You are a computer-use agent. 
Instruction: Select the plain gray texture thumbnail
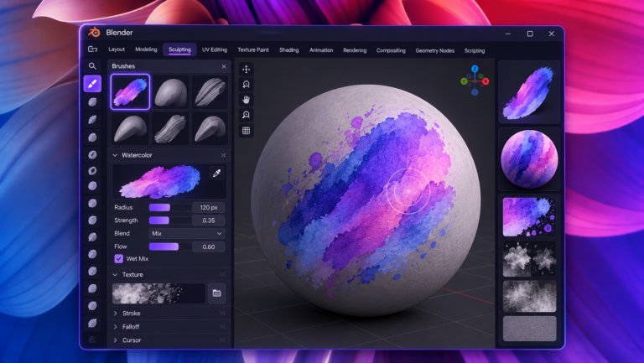coord(529,329)
